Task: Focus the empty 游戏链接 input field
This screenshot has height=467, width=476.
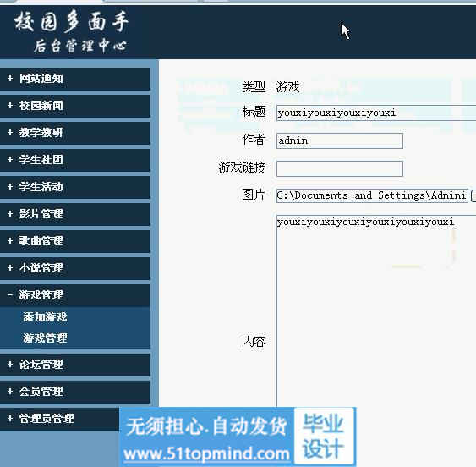Action: coord(340,168)
